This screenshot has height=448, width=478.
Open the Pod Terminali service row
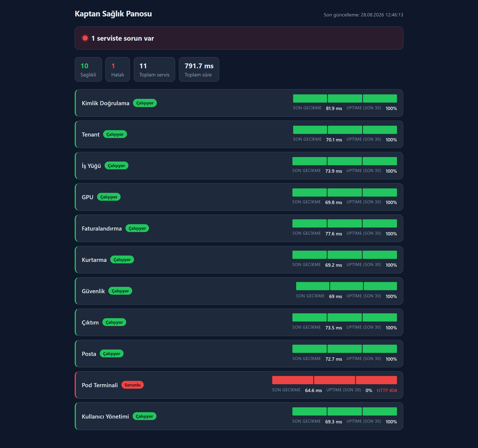pos(239,385)
